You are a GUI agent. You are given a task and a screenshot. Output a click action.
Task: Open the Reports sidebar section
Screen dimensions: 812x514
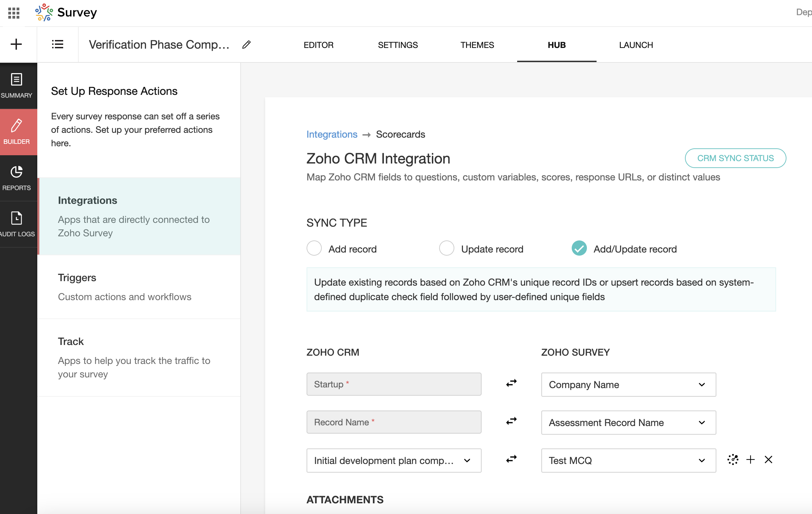coord(17,178)
